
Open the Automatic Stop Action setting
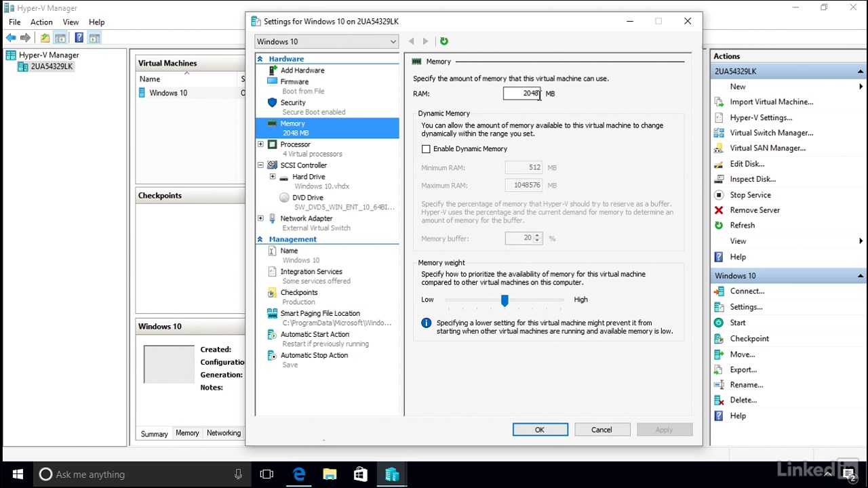click(x=314, y=356)
